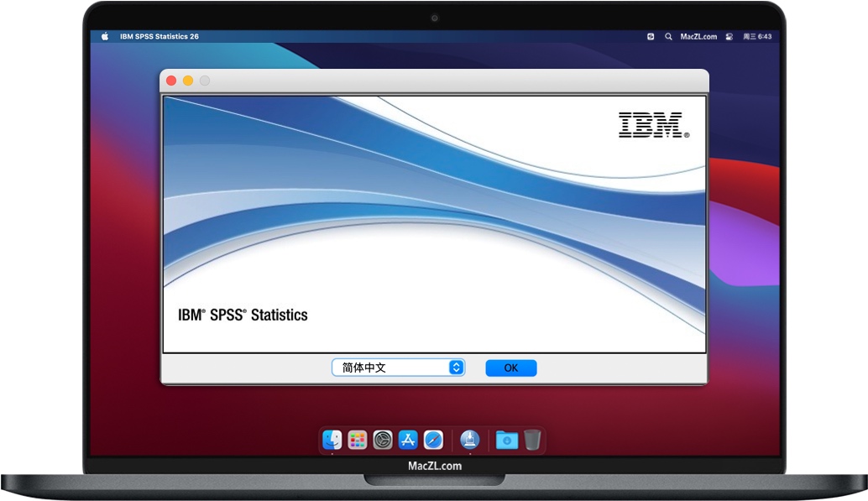The height and width of the screenshot is (501, 868).
Task: Open the Downloads folder in dock
Action: point(506,440)
